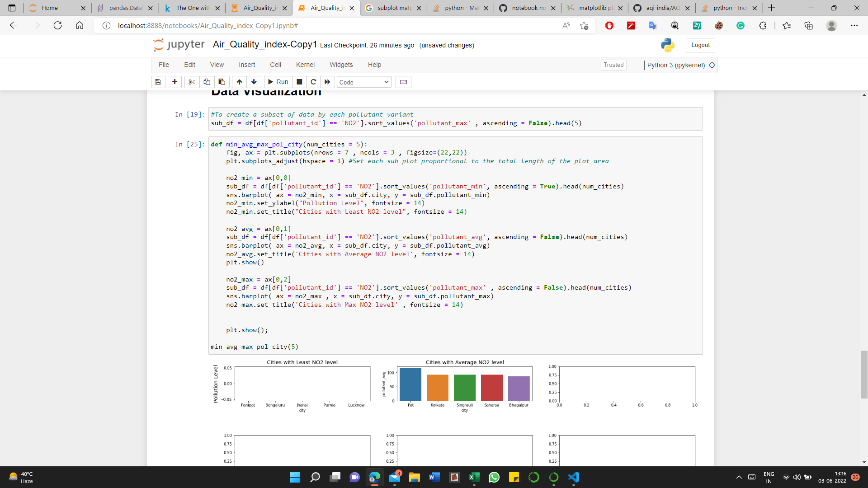Viewport: 868px width, 488px height.
Task: Open the browser profile avatar
Action: coord(831,26)
